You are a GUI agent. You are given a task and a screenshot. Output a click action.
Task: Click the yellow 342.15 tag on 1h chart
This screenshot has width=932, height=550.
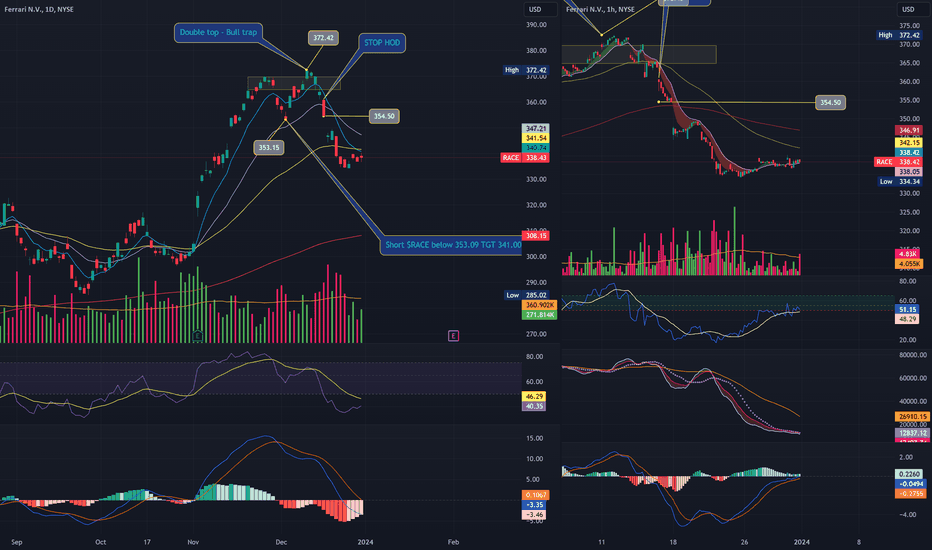click(x=909, y=143)
